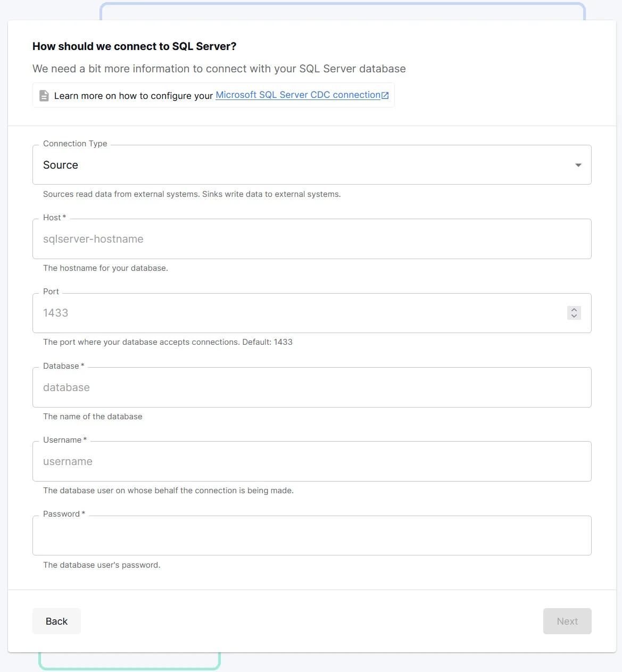Screen dimensions: 622x672
Task: Click the Password input field
Action: tap(312, 535)
